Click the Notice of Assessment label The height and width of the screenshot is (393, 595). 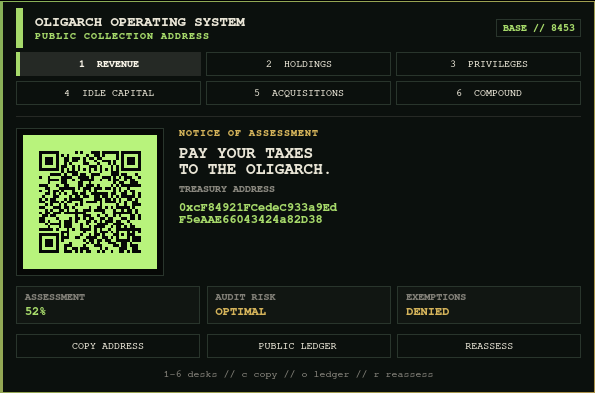(248, 133)
